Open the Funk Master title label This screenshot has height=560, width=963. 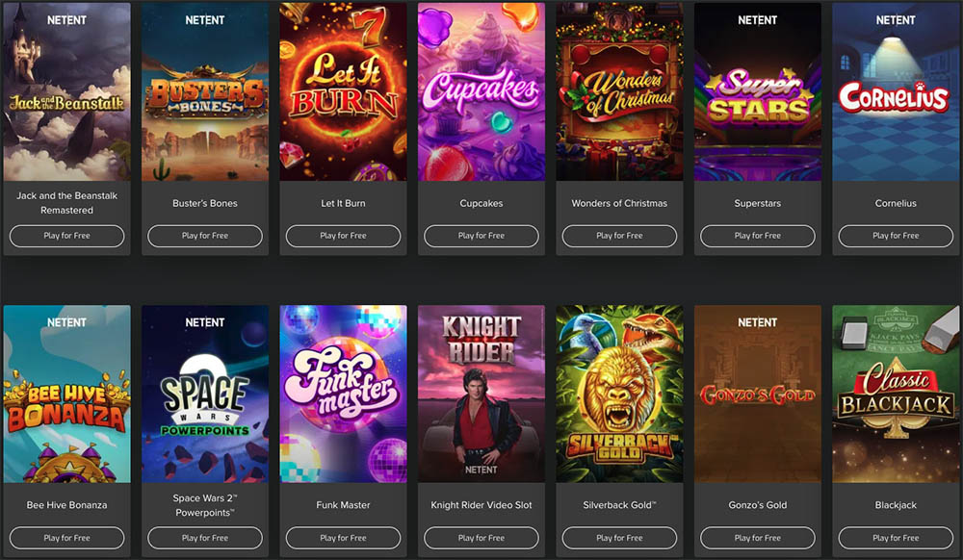click(344, 505)
